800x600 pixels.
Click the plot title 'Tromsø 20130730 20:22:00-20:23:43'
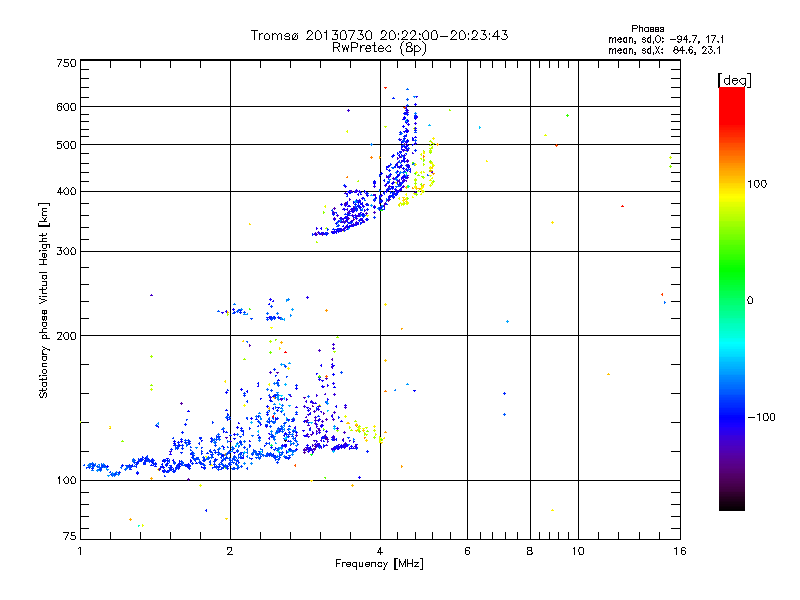(379, 35)
